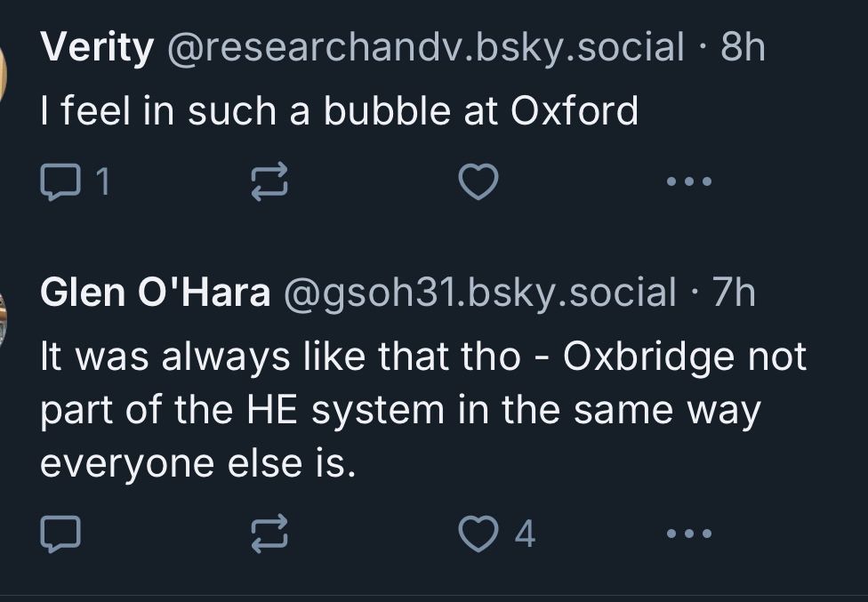Reply to Verity's post
868x602 pixels.
click(x=60, y=182)
